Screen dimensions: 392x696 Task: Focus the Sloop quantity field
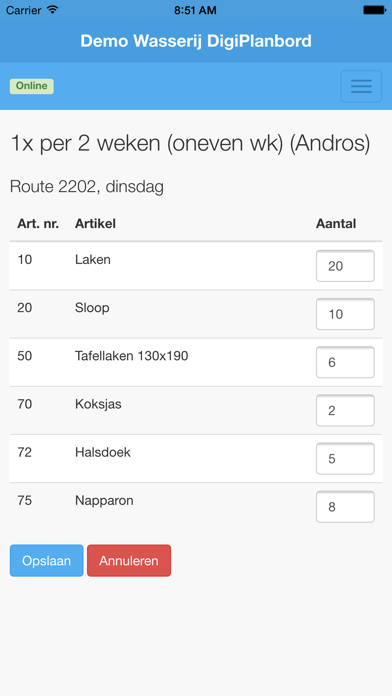pos(345,314)
